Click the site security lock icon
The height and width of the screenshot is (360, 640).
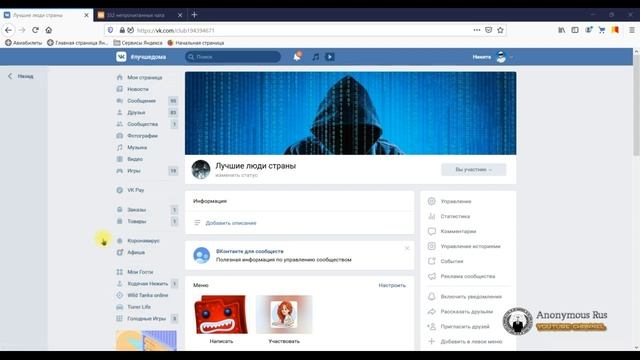tap(122, 30)
